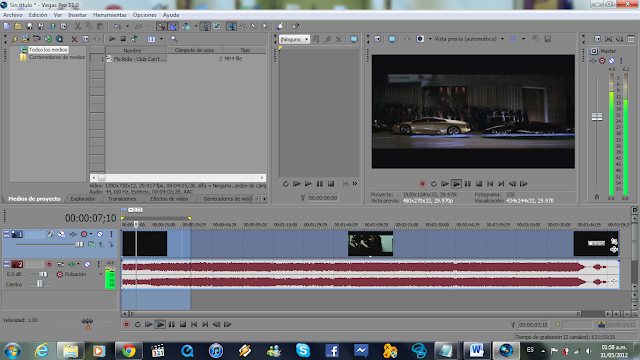640x360 pixels.
Task: Solo video track 1
Action: (x=111, y=234)
